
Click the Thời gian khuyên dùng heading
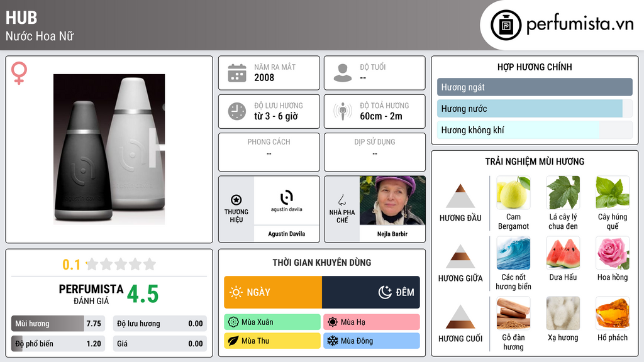322,263
